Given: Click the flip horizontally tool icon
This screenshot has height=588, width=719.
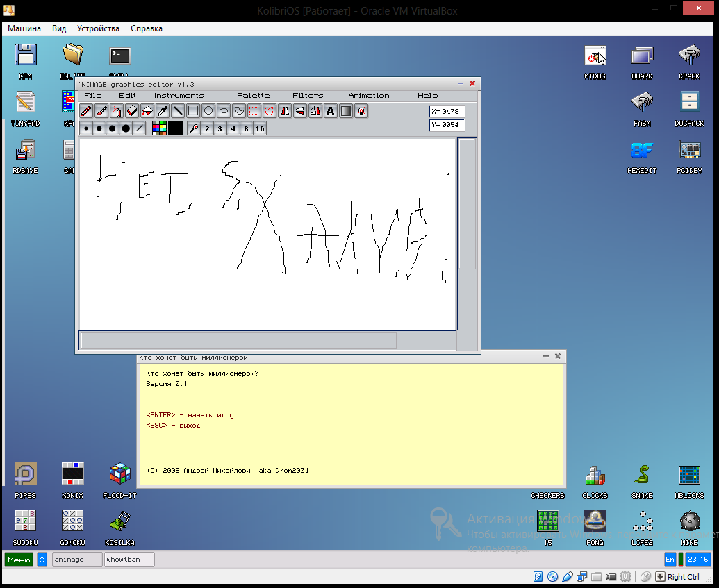Looking at the screenshot, I should point(285,111).
